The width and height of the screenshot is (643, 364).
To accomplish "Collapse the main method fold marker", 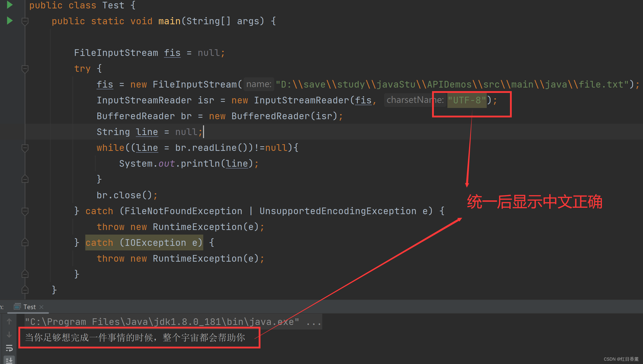I will tap(25, 21).
